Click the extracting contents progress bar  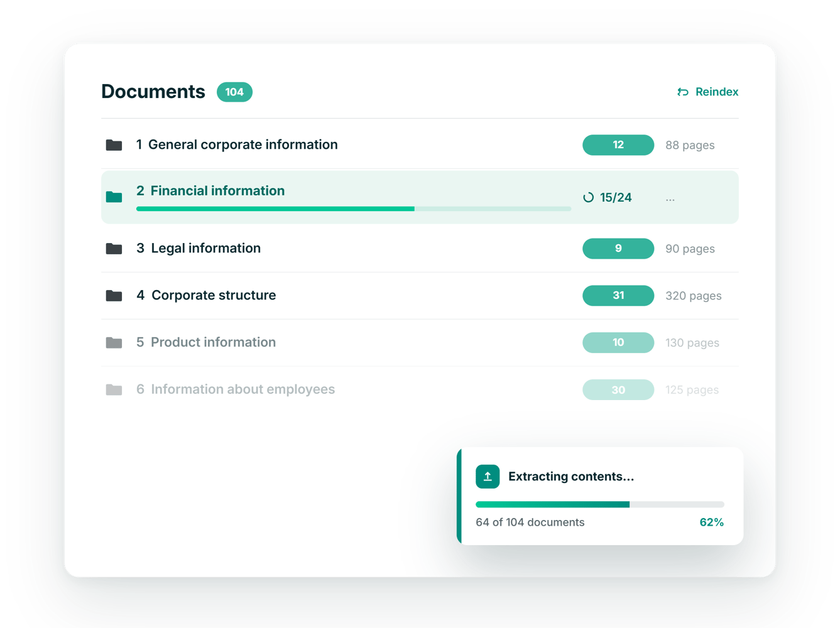(x=600, y=504)
